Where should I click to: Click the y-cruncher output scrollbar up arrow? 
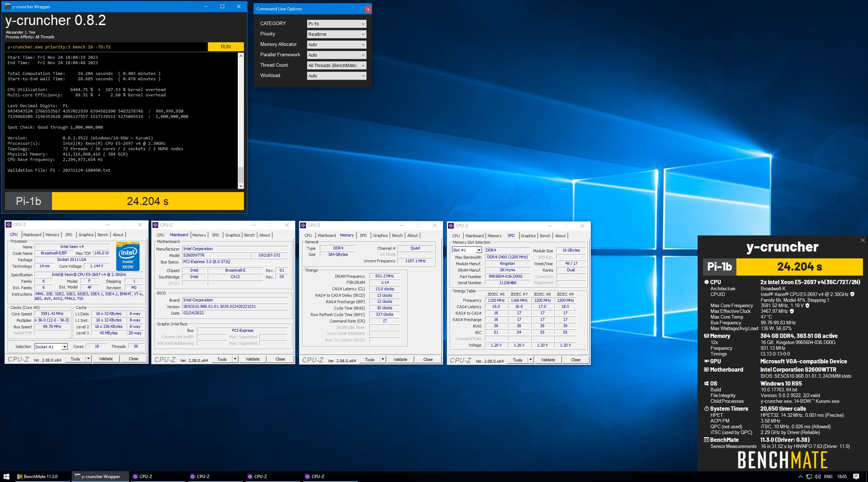tap(241, 56)
